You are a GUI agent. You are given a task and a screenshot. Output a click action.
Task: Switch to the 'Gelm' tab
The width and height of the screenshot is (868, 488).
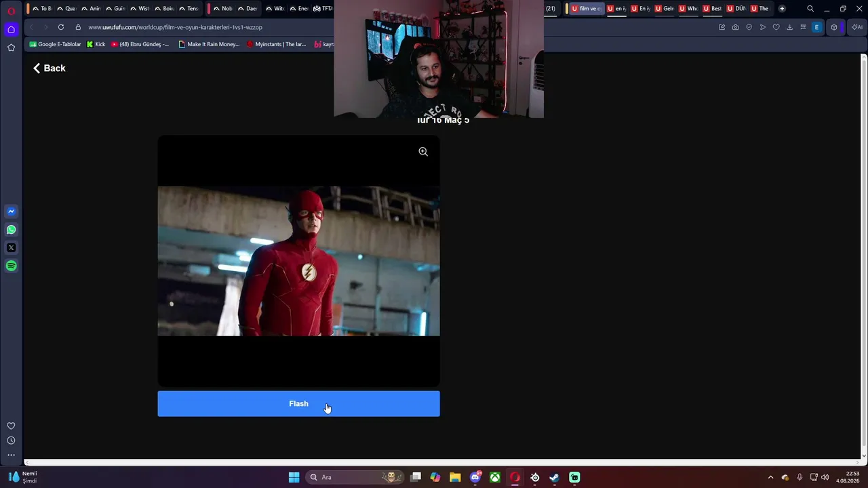pyautogui.click(x=663, y=9)
